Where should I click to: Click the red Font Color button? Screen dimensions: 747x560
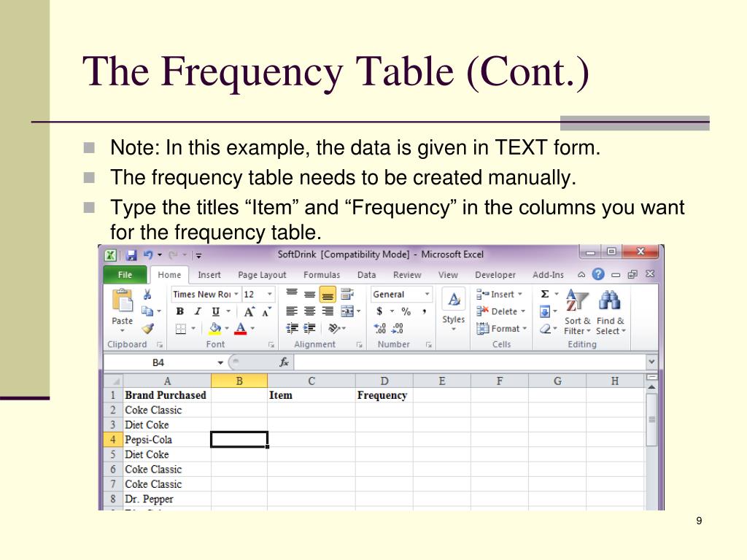pos(241,329)
